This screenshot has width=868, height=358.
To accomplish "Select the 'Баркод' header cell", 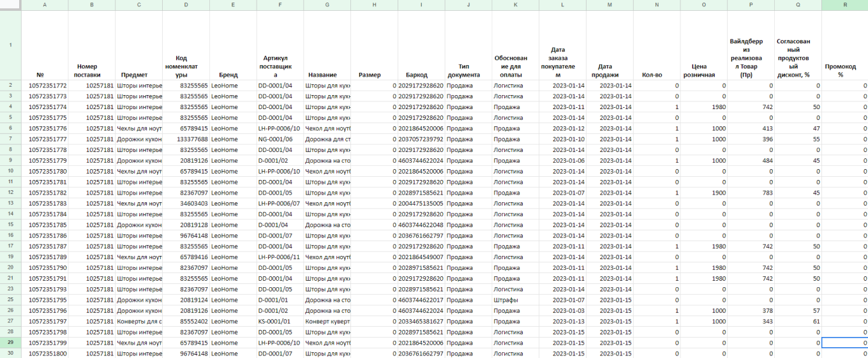I will pyautogui.click(x=421, y=75).
